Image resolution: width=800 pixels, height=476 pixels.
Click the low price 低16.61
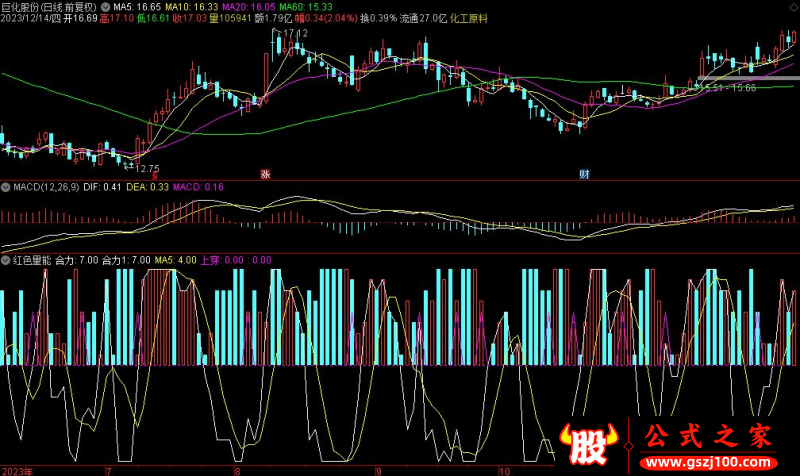coord(153,18)
